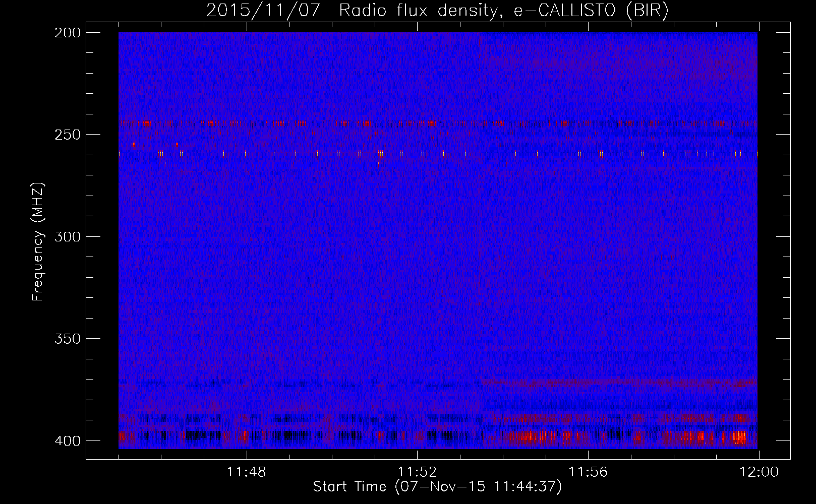Click the 11:52 time tick label
Screen dimensions: 816x504
click(x=417, y=472)
